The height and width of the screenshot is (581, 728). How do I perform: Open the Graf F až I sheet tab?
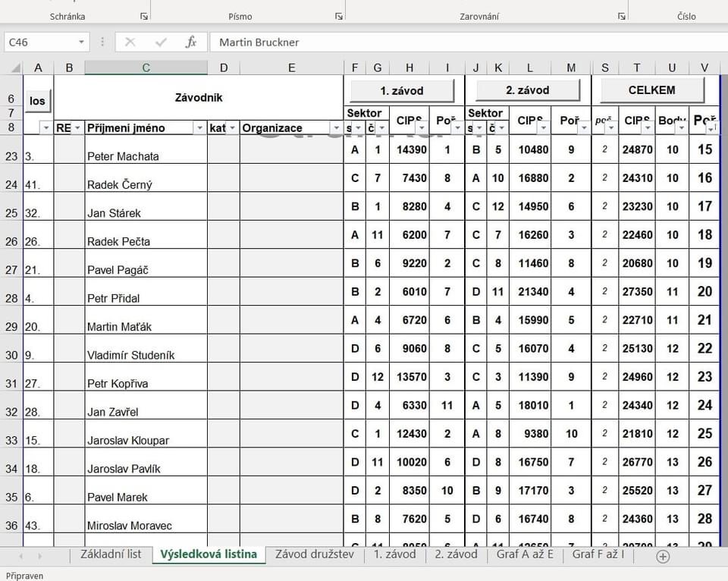(598, 554)
